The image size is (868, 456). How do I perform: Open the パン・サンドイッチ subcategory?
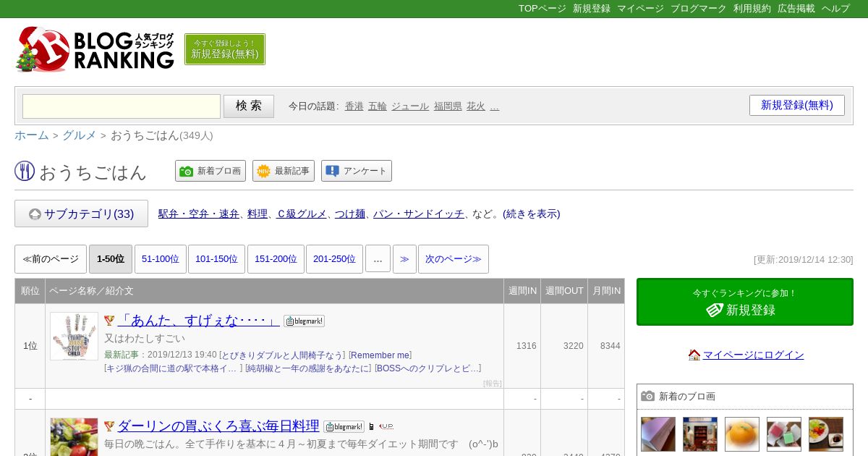click(419, 214)
